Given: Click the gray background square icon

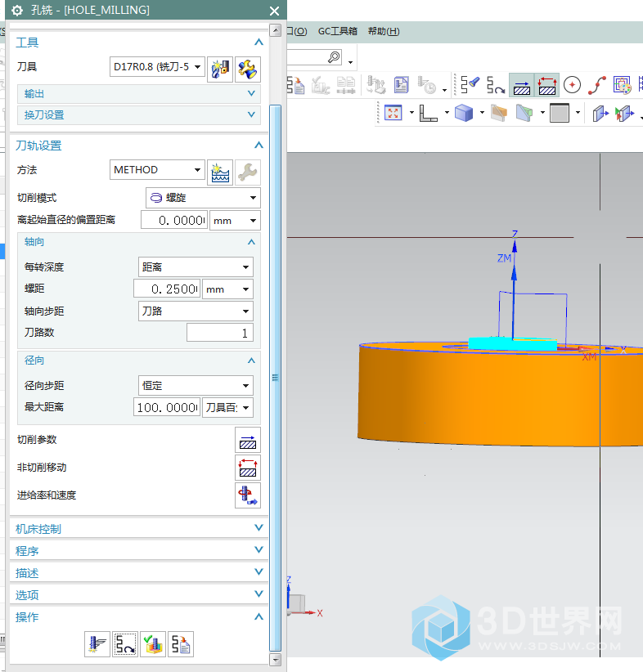Looking at the screenshot, I should pyautogui.click(x=560, y=113).
